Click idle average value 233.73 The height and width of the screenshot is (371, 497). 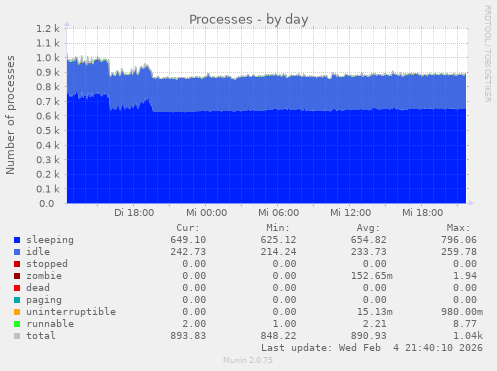(x=368, y=252)
